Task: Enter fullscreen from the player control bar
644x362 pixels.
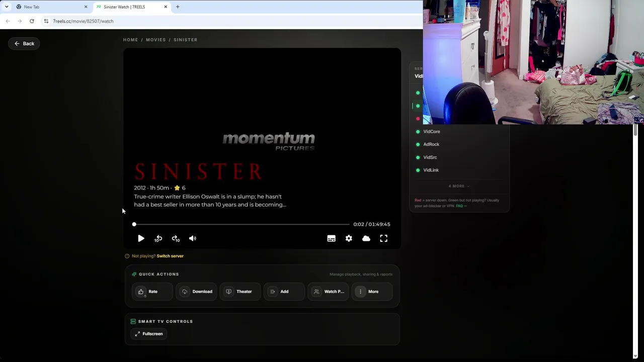Action: [383, 238]
